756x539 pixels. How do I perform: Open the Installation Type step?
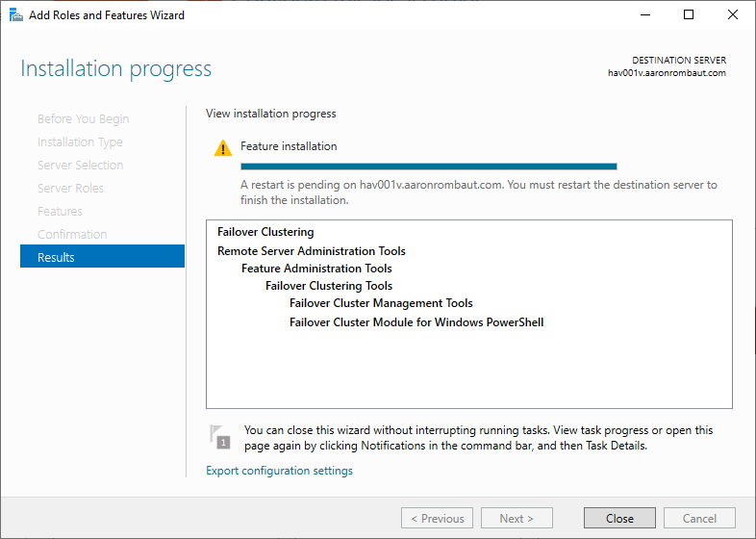point(80,141)
